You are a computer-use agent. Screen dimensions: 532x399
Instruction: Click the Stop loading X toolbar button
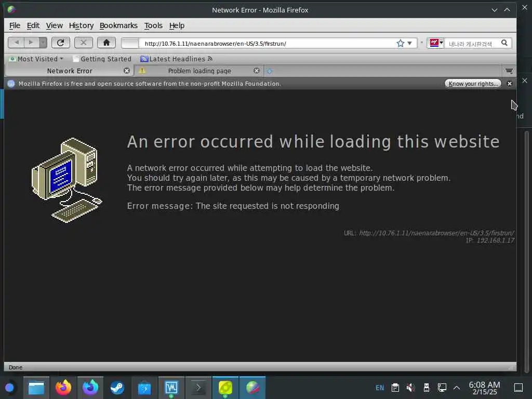point(83,43)
